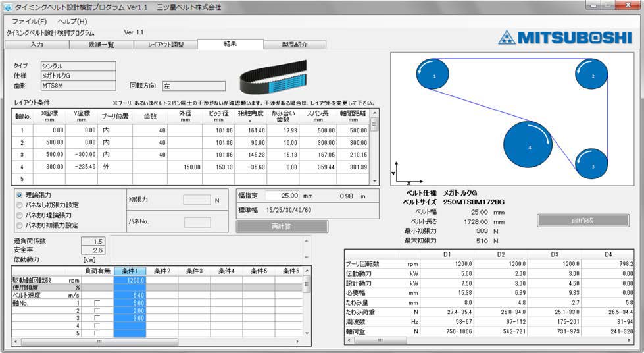Screen dimensions: 644x353
Task: Click the X-Y axis indicator in diagram
Action: pos(408,173)
